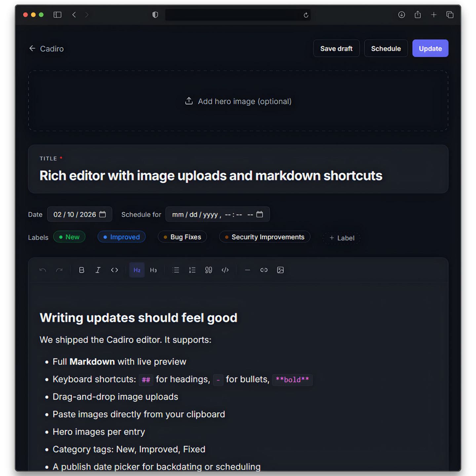Save the entry as a draft
This screenshot has width=476, height=476.
click(x=336, y=48)
